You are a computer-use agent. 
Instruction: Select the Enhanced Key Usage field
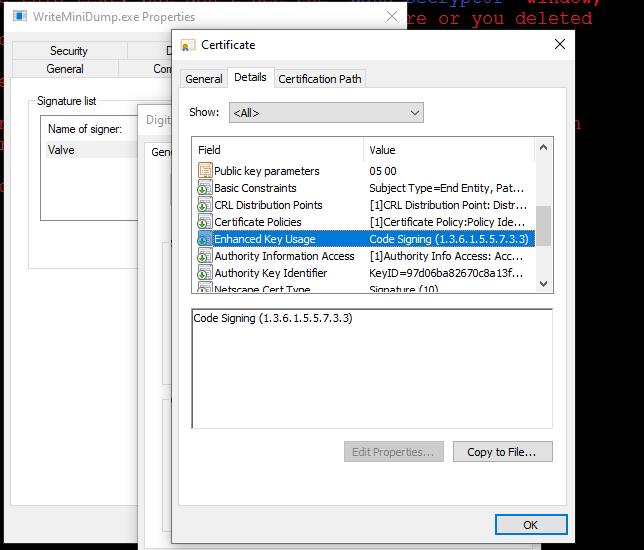pyautogui.click(x=366, y=239)
